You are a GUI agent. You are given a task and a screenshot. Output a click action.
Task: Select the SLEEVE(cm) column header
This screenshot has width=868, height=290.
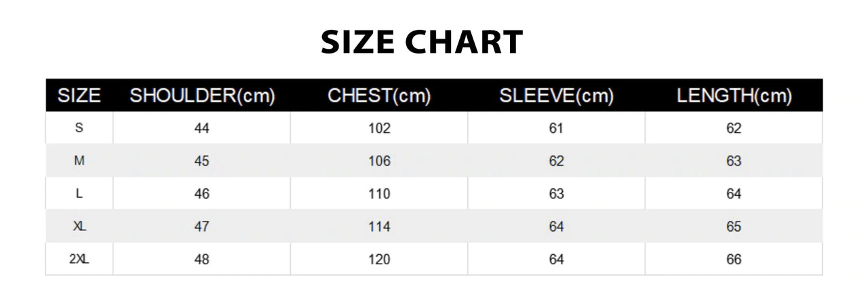[556, 96]
